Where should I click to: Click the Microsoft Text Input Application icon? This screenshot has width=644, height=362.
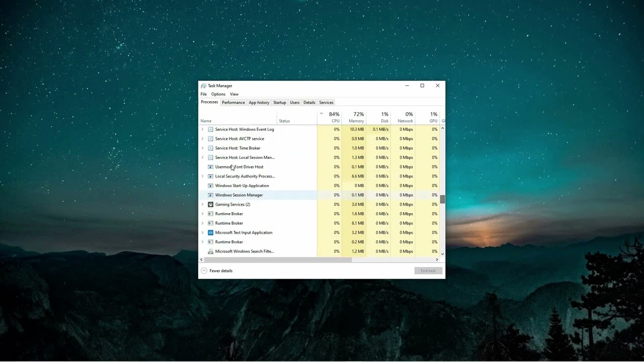211,233
